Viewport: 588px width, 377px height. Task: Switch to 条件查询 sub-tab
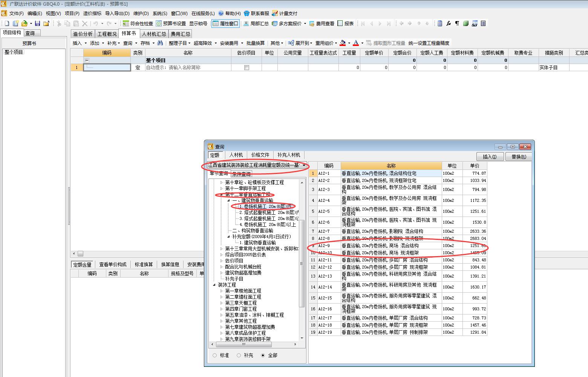tap(241, 174)
